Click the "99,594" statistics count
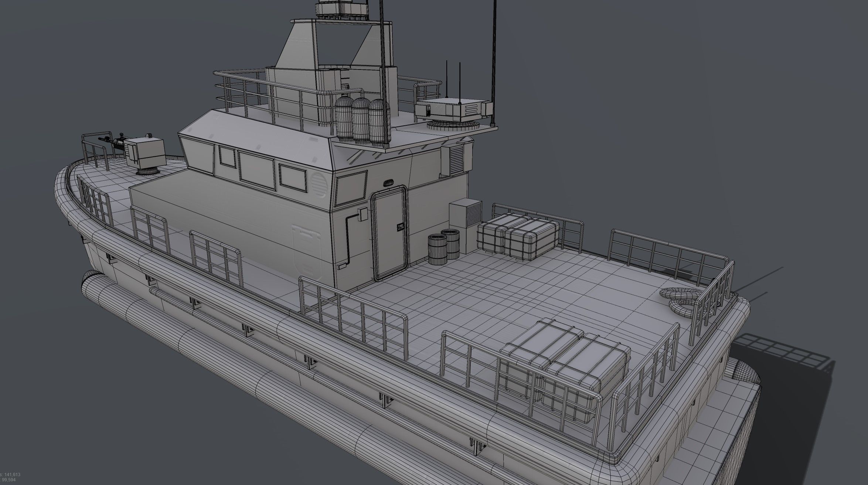Image resolution: width=868 pixels, height=485 pixels. tap(8, 480)
